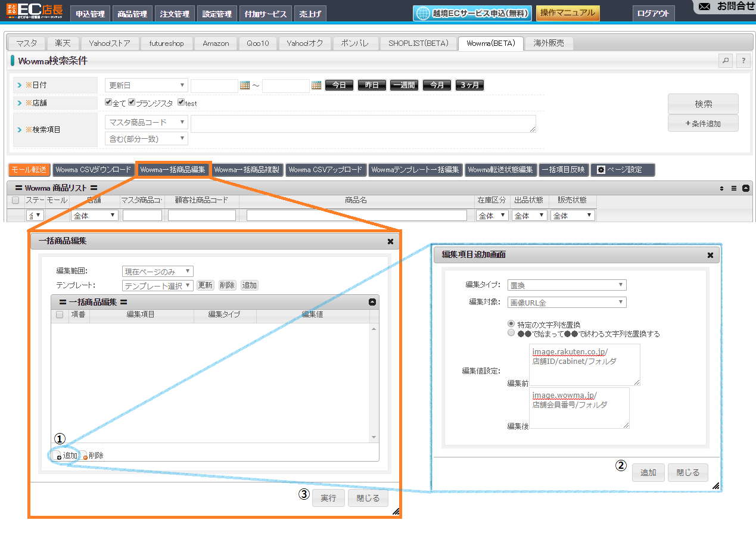756x545 pixels.
Task: Click the magnifier icon in the Wowma検索条件 header
Action: point(725,60)
